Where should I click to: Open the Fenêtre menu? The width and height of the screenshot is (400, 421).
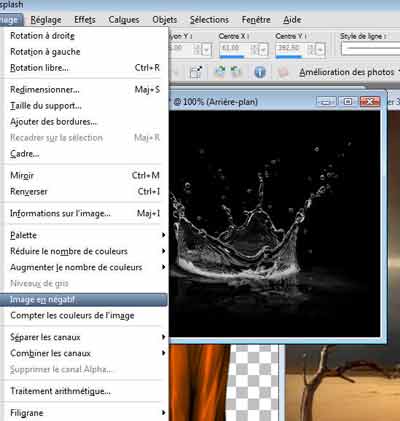click(256, 20)
